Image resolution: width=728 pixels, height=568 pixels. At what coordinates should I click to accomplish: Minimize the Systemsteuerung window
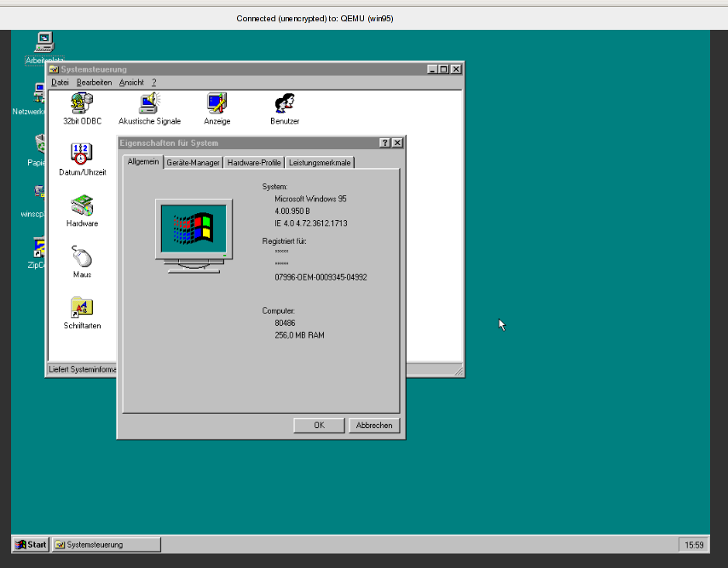tap(432, 70)
